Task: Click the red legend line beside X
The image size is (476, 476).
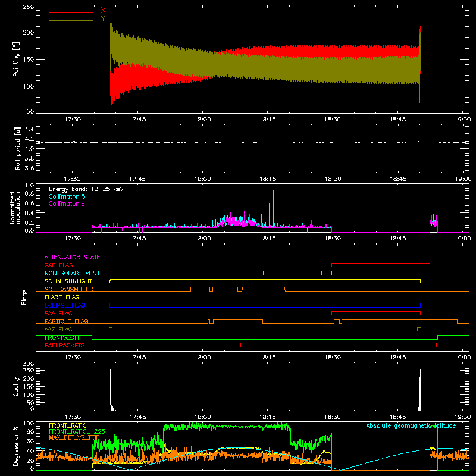Action: (x=71, y=12)
